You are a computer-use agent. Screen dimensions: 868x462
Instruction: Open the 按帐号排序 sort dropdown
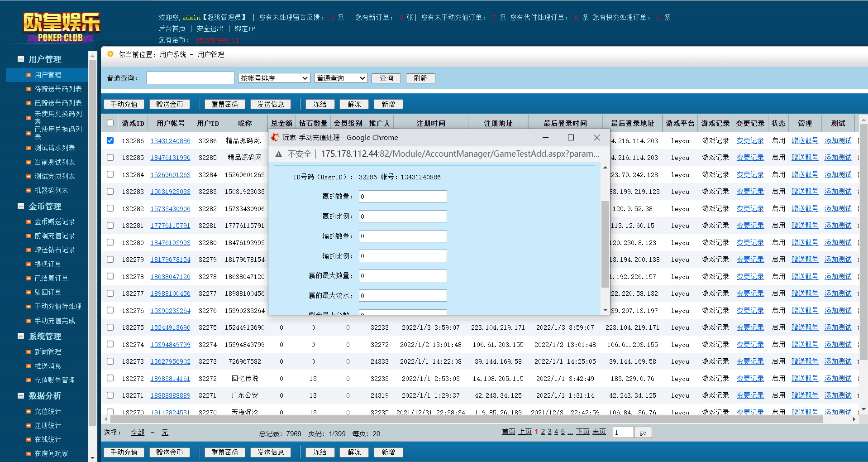coord(274,78)
